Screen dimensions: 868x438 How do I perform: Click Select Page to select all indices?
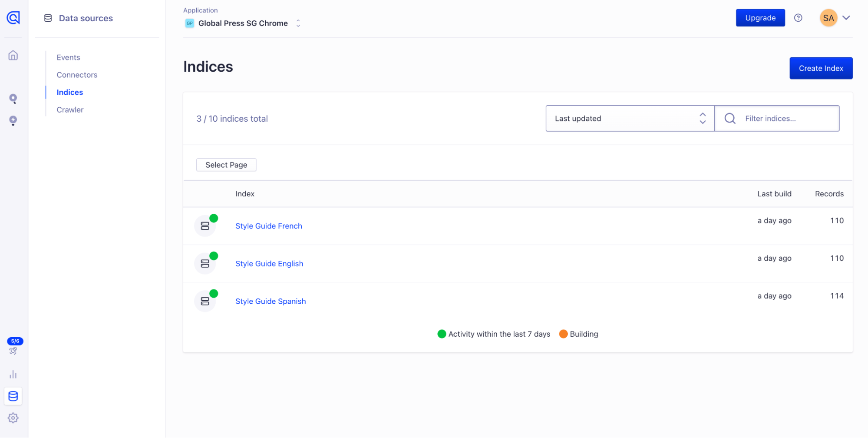click(226, 165)
